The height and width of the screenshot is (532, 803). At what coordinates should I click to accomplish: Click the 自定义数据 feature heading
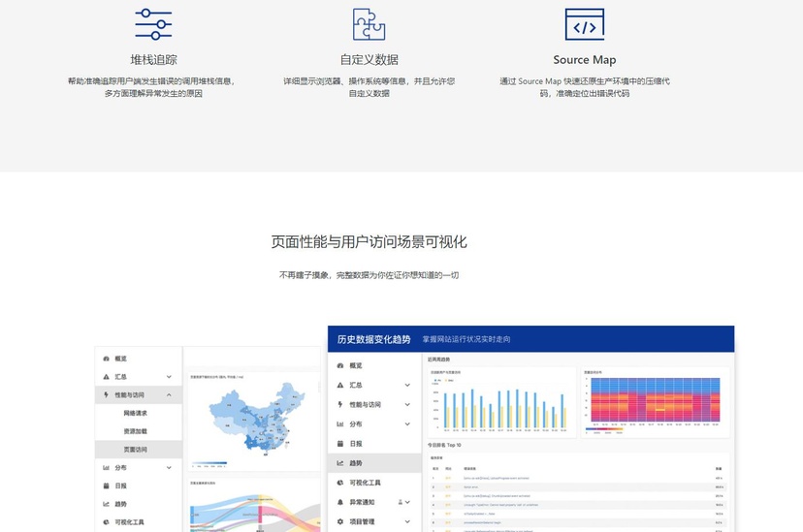(x=369, y=60)
